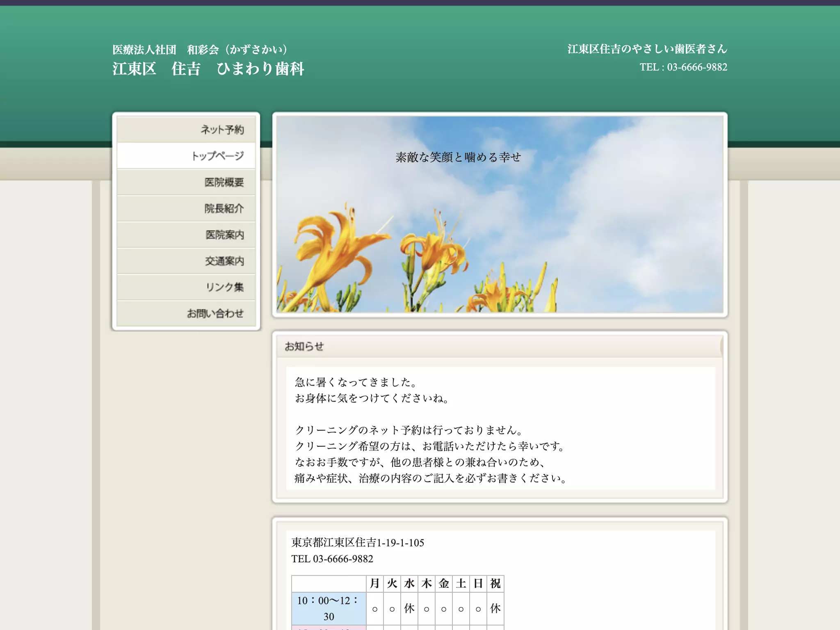Click the line 痛みや症状、治療の内容のご記入
The width and height of the screenshot is (840, 630).
pos(431,478)
